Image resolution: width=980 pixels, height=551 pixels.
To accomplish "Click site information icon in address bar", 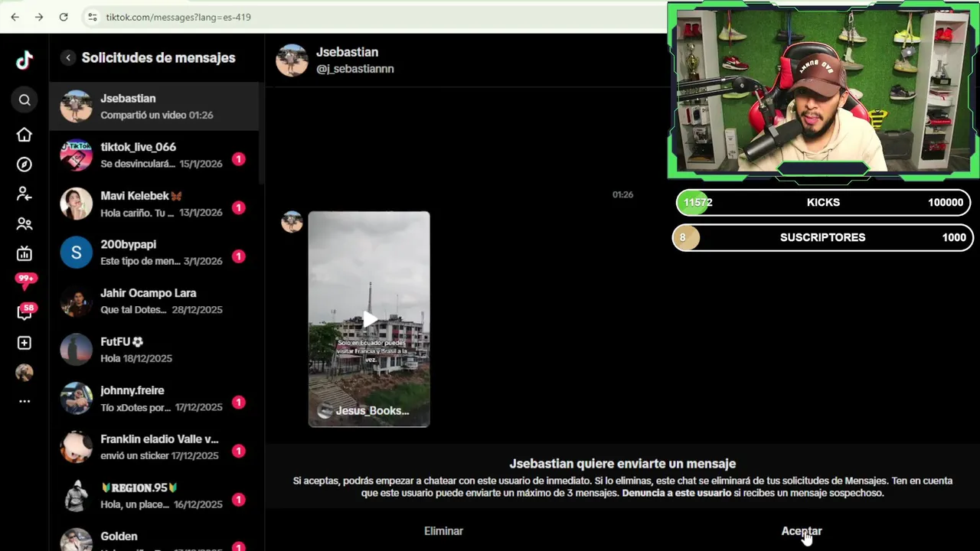I will [x=92, y=17].
